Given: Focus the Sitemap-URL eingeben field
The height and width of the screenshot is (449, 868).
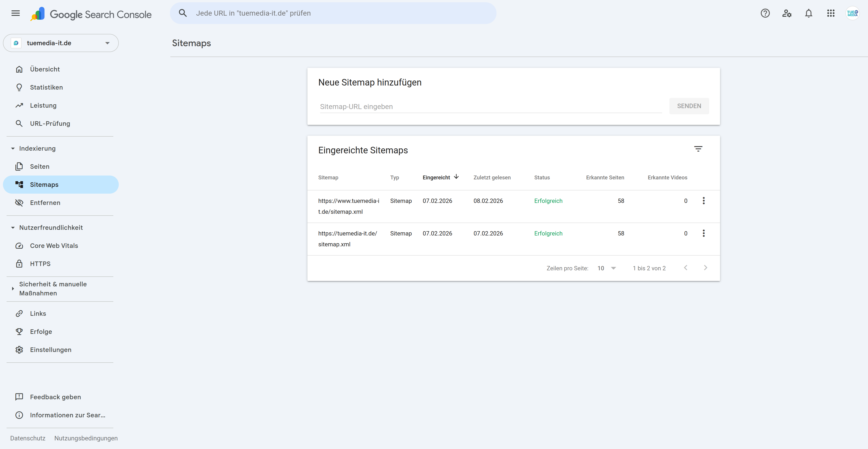Looking at the screenshot, I should click(491, 107).
